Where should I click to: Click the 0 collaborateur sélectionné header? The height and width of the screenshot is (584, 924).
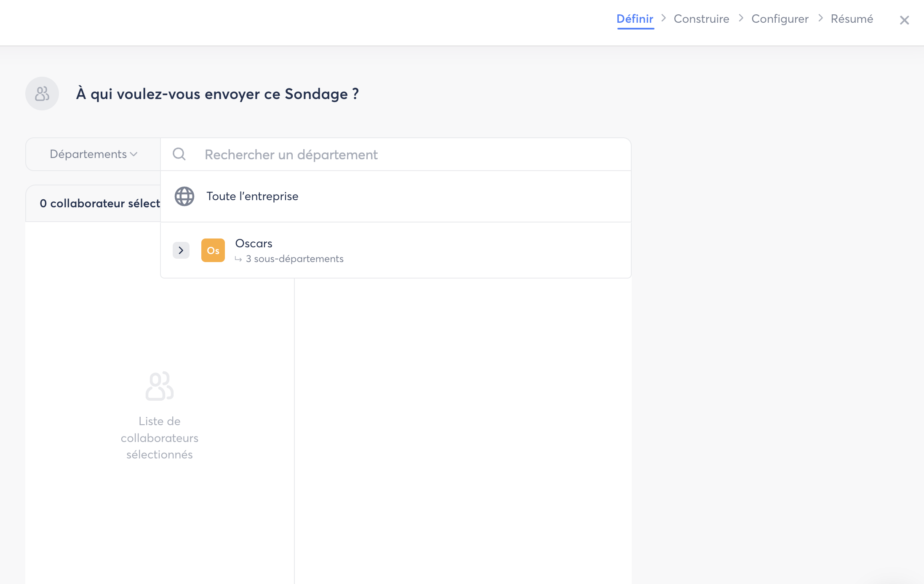click(x=99, y=204)
